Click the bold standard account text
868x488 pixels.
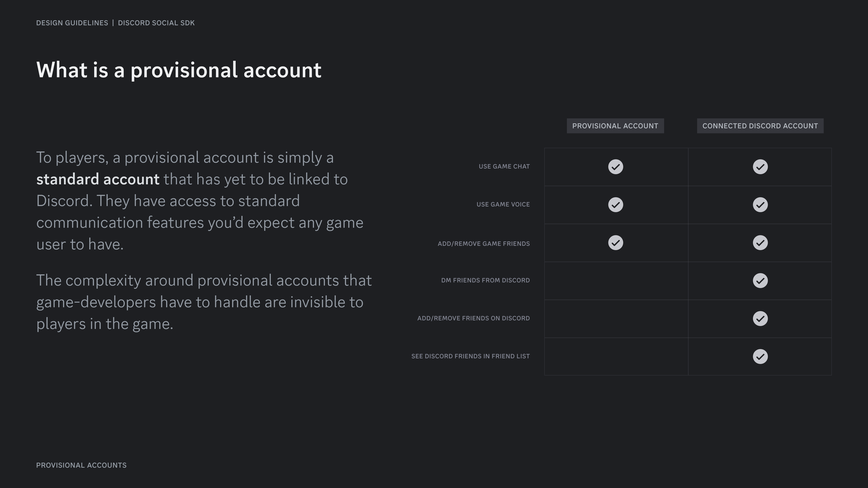98,179
